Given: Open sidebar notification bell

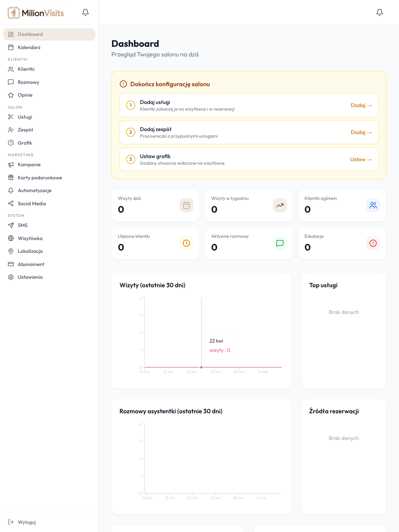Looking at the screenshot, I should point(85,12).
